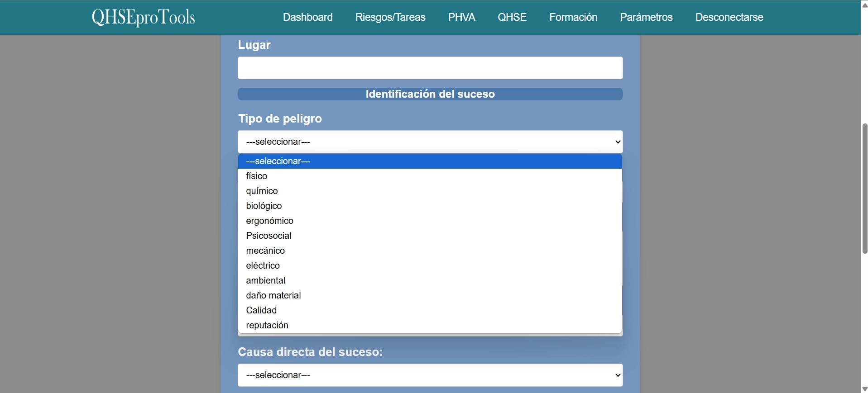The height and width of the screenshot is (393, 868).
Task: Select ergonómico hazard type
Action: coord(269,221)
